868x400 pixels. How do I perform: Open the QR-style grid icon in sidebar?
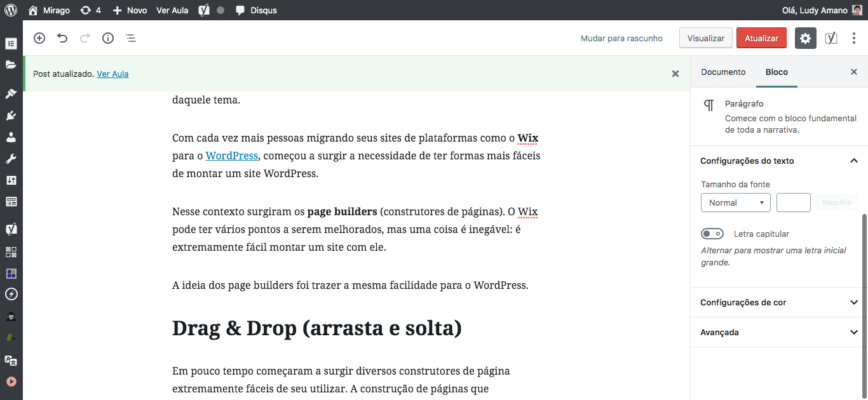tap(11, 252)
